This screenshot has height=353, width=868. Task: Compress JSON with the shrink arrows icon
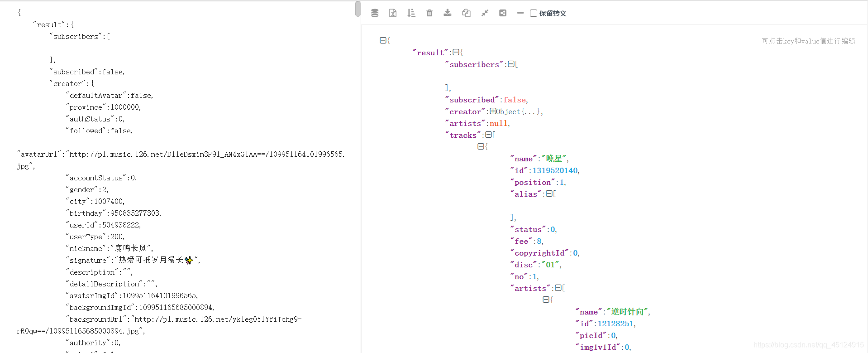[x=485, y=13]
